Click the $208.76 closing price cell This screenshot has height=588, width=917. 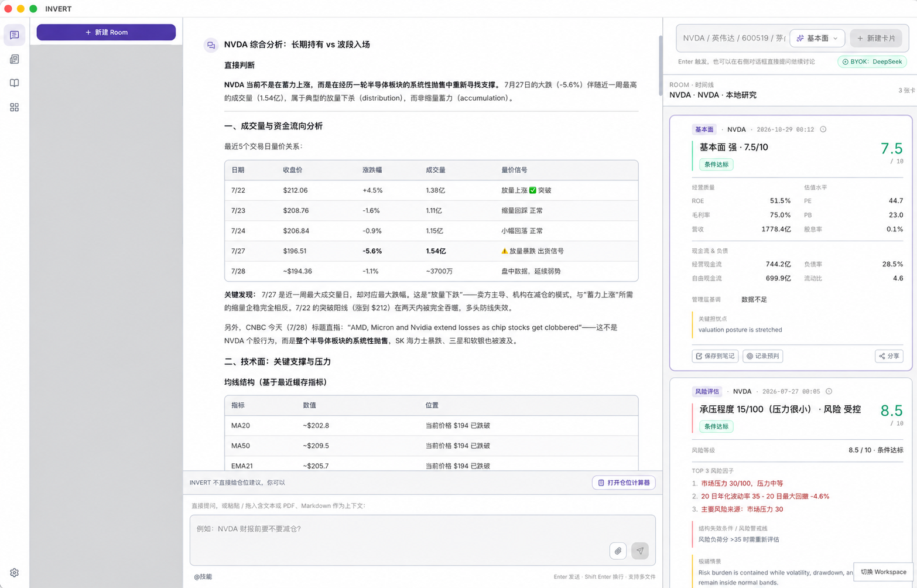(296, 210)
